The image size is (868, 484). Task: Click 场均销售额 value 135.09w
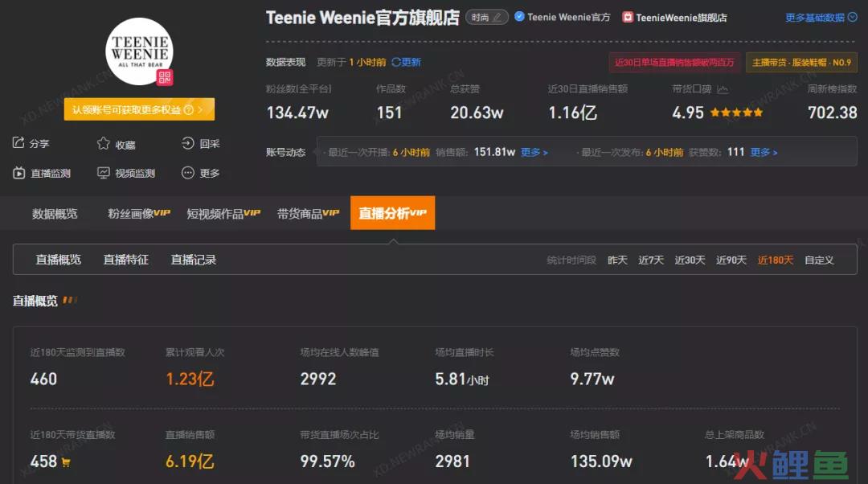coord(601,461)
